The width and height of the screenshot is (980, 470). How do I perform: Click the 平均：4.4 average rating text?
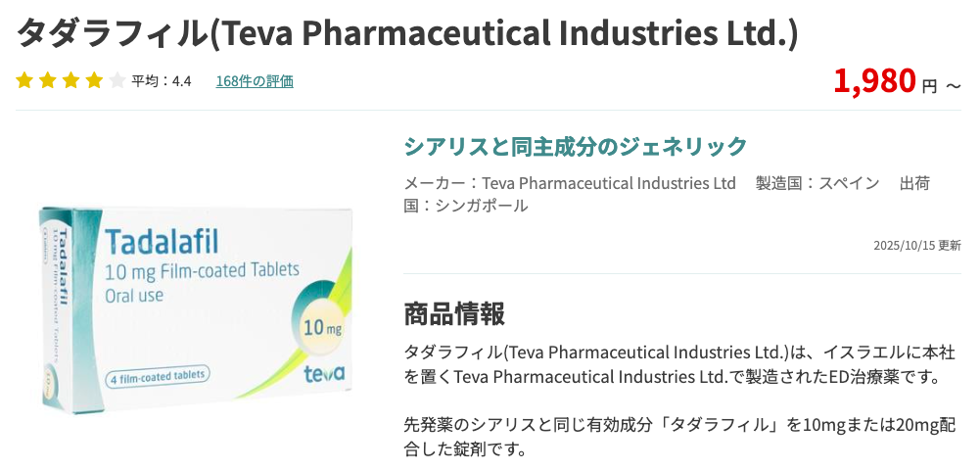point(162,81)
